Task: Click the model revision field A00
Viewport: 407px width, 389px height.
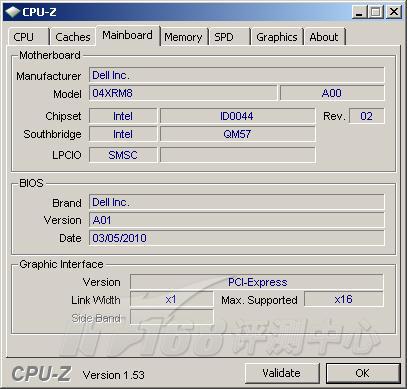Action: [332, 93]
